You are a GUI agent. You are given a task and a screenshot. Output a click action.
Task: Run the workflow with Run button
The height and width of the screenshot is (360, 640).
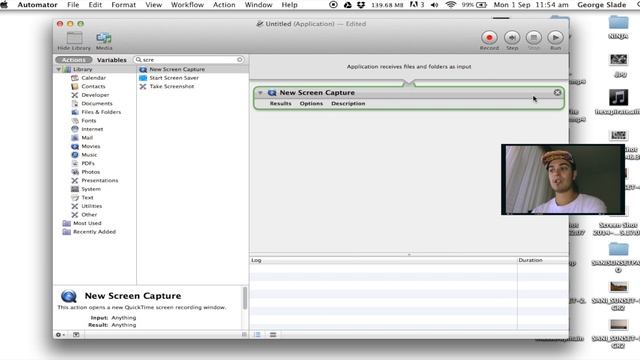coord(555,38)
